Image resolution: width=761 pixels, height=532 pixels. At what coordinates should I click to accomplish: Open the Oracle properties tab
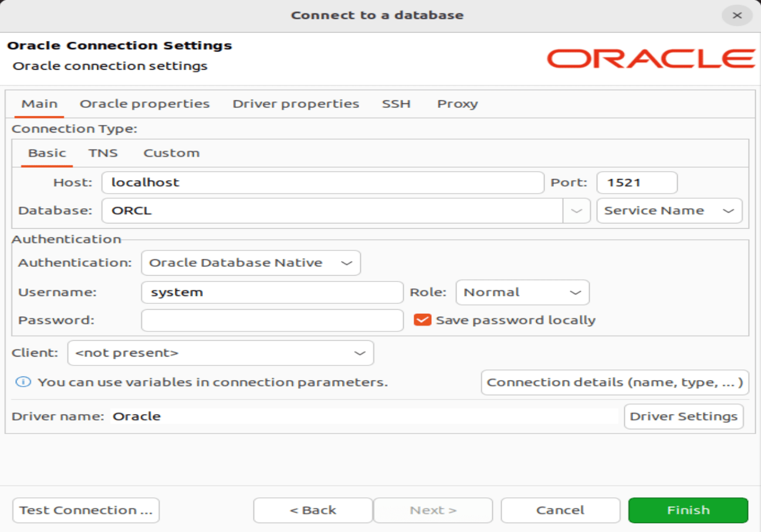[144, 104]
